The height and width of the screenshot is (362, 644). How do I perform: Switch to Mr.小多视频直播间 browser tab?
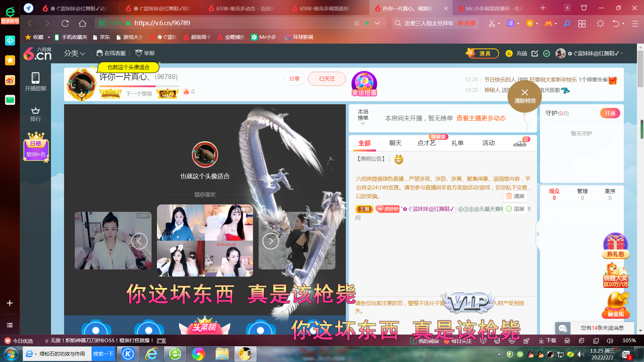pos(492,8)
